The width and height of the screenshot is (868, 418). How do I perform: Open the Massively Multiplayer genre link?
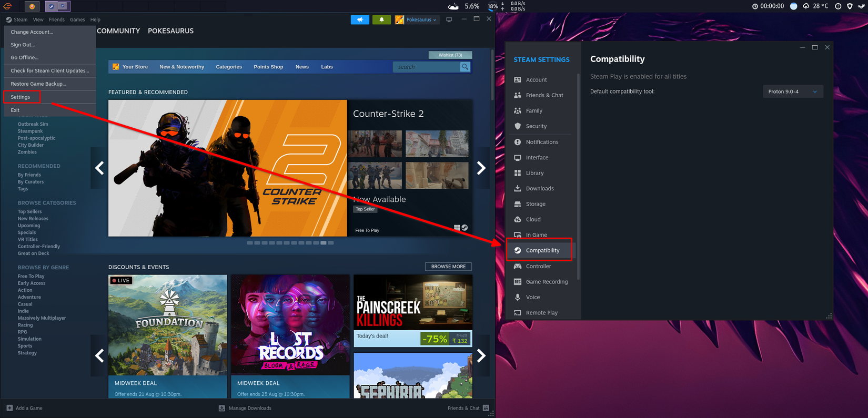click(x=42, y=318)
